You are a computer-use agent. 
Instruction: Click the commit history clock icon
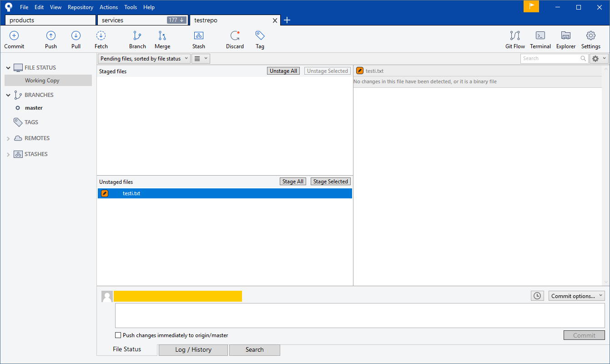tap(537, 296)
